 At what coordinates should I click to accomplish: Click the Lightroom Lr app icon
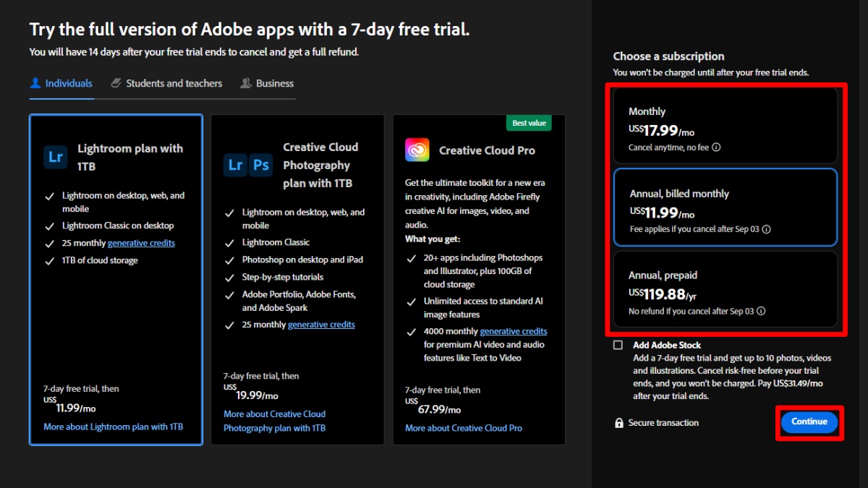[x=56, y=156]
